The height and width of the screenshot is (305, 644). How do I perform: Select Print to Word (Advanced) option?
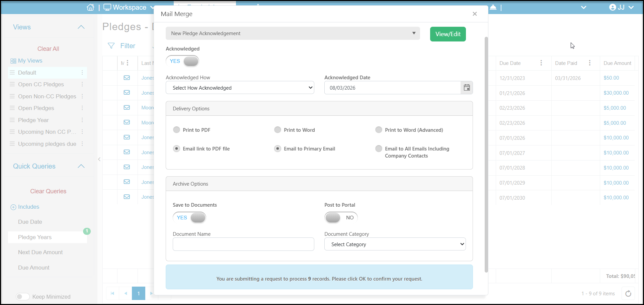(379, 130)
